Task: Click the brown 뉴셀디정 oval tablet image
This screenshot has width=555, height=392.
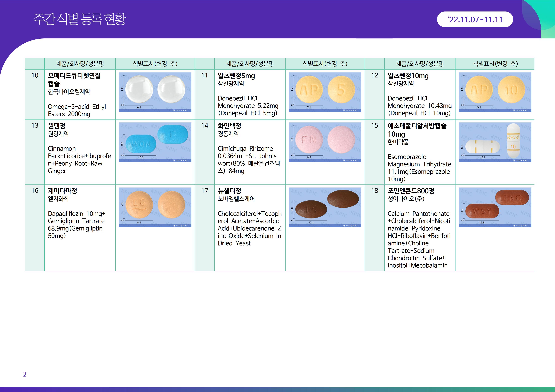Action: [x=325, y=207]
